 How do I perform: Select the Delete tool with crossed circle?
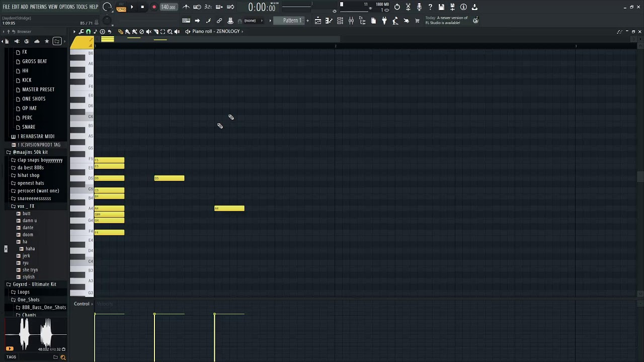coord(141,31)
